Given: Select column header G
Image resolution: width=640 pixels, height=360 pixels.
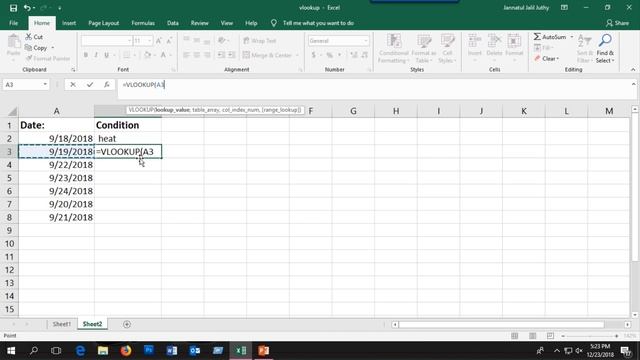Looking at the screenshot, I should pos(353,111).
